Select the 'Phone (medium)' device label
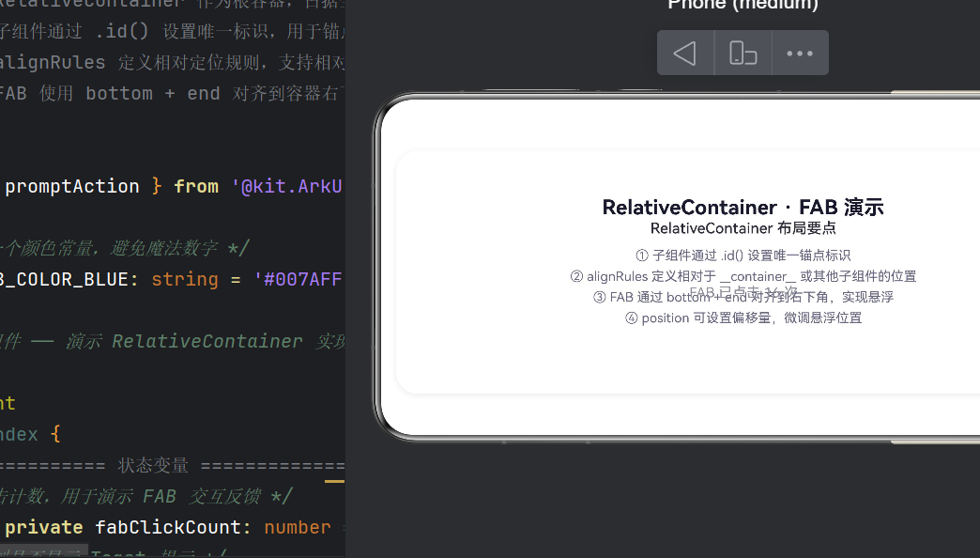Image resolution: width=980 pixels, height=558 pixels. pyautogui.click(x=743, y=5)
